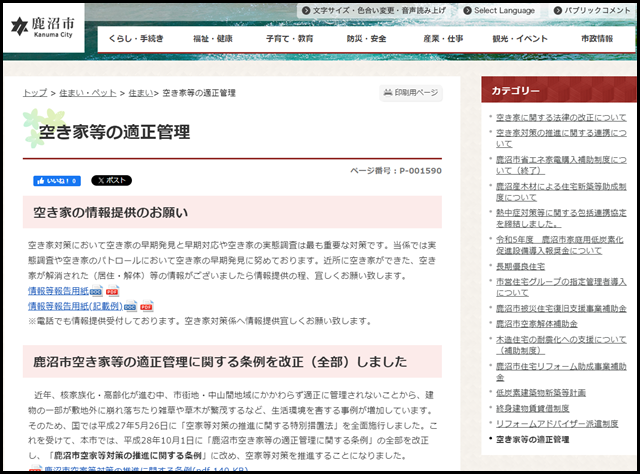Image resolution: width=640 pixels, height=474 pixels.
Task: Click the 印刷用ページ button
Action: 411,93
